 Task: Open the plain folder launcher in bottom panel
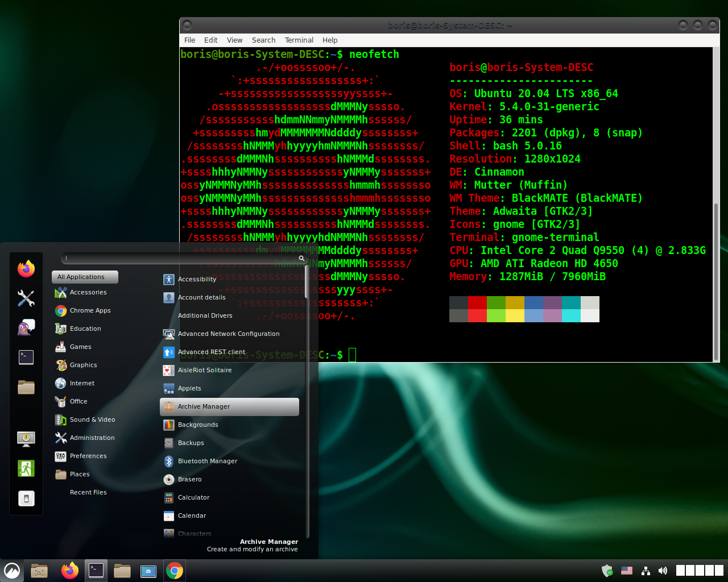tap(122, 571)
